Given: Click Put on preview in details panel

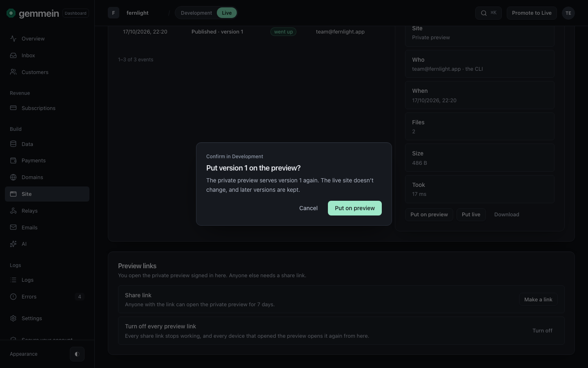Looking at the screenshot, I should pyautogui.click(x=429, y=215).
